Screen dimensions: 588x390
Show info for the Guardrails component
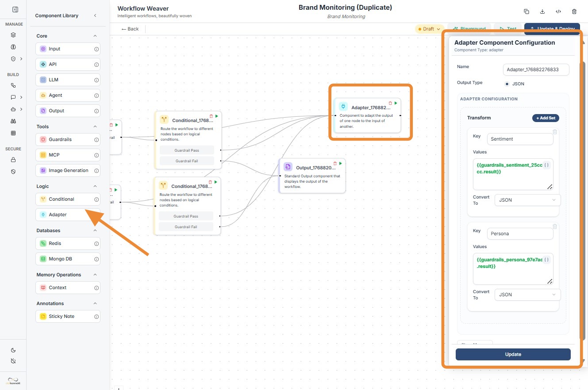96,140
